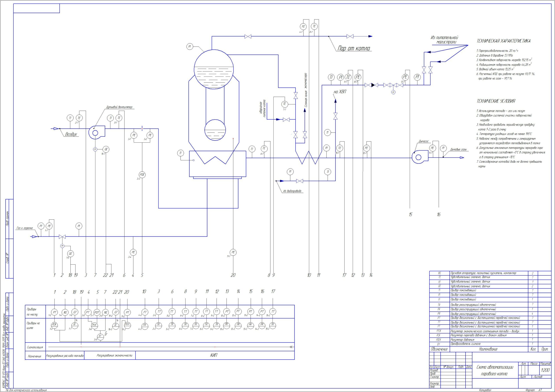Viewport: 555px width, 392px height.
Task: Click the 'Копировал' text
Action: [486, 390]
